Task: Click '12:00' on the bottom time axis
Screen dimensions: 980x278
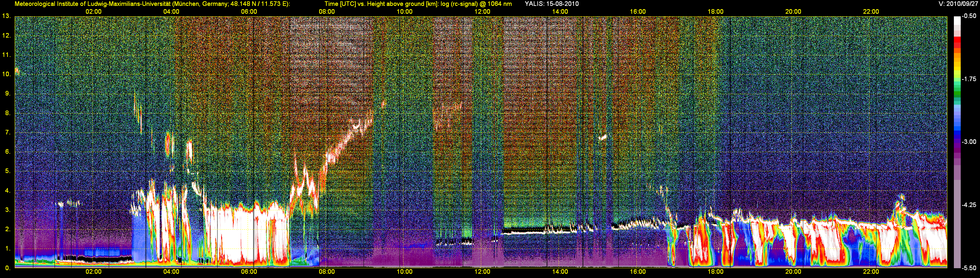Action: click(482, 272)
